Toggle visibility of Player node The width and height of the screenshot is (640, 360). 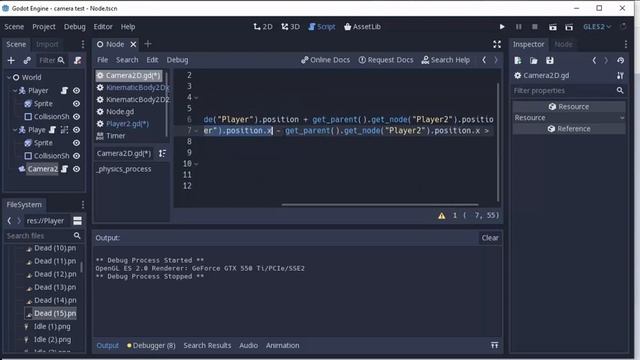(76, 91)
